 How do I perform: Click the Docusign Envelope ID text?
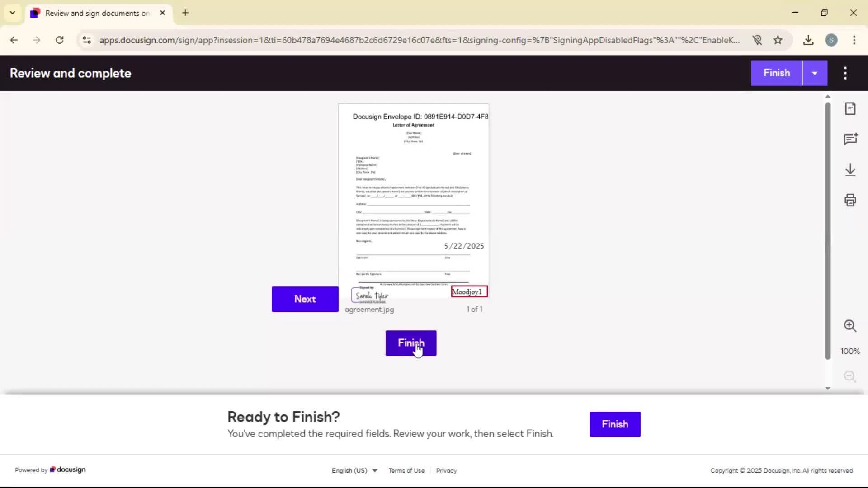[x=420, y=117]
